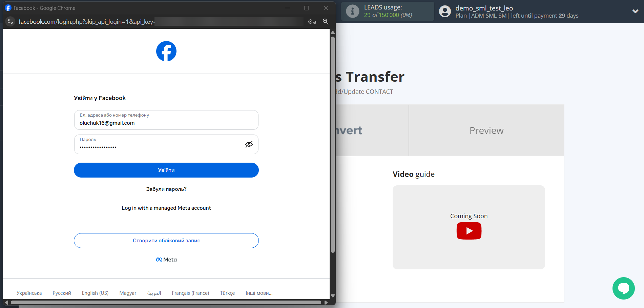Click the user account avatar icon
644x308 pixels.
click(x=445, y=12)
